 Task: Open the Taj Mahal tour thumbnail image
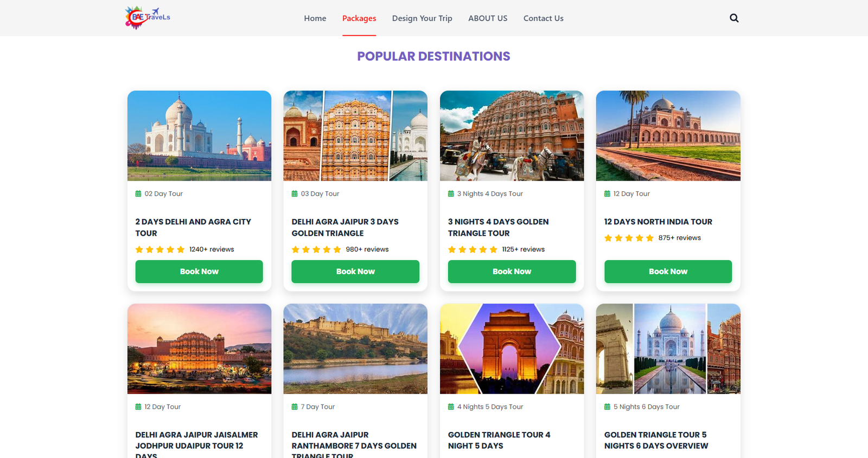(x=199, y=136)
